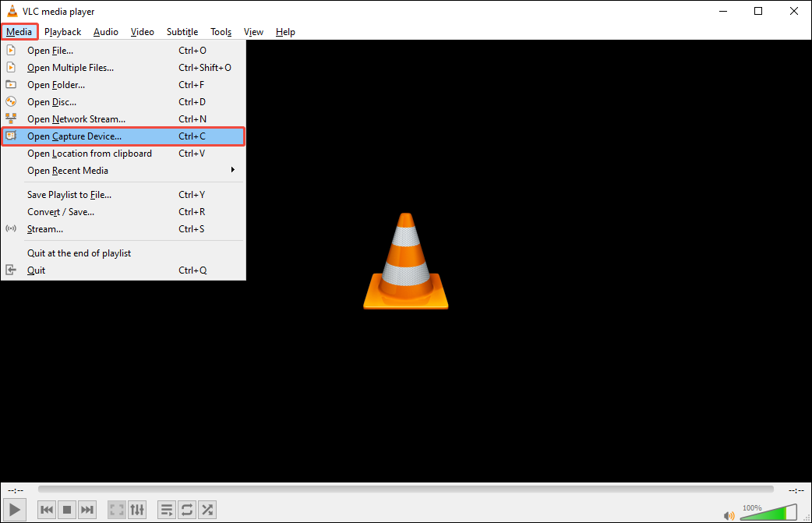Toggle fullscreen mode
Image resolution: width=812 pixels, height=523 pixels.
tap(116, 510)
